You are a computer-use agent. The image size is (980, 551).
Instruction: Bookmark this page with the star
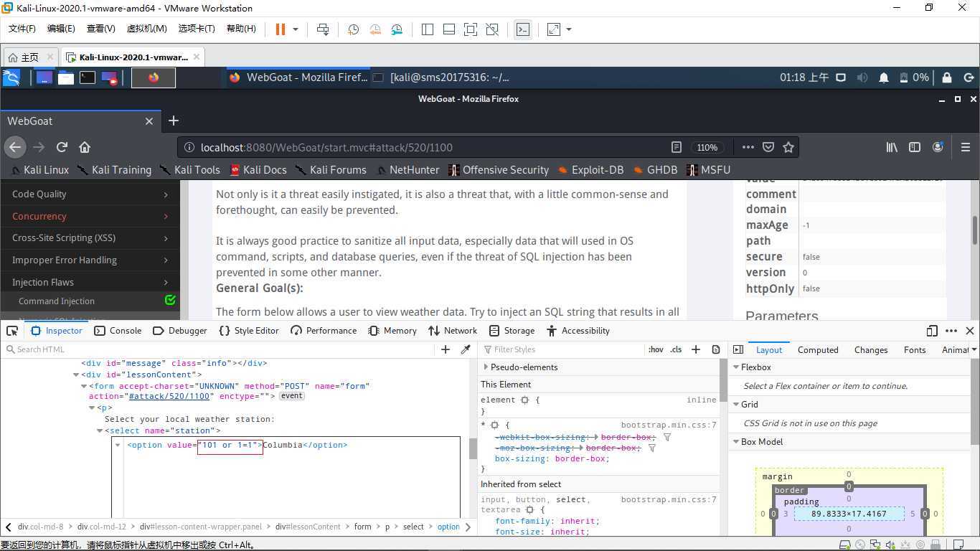tap(788, 147)
